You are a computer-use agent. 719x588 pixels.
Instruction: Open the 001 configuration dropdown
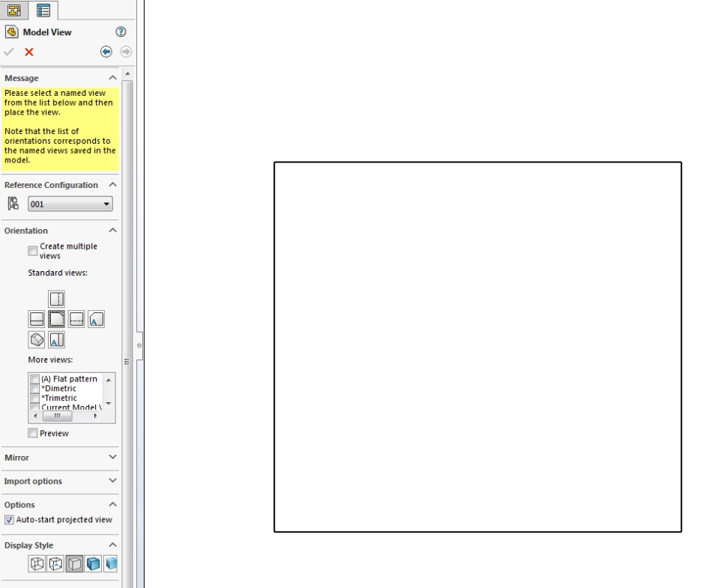pos(70,204)
